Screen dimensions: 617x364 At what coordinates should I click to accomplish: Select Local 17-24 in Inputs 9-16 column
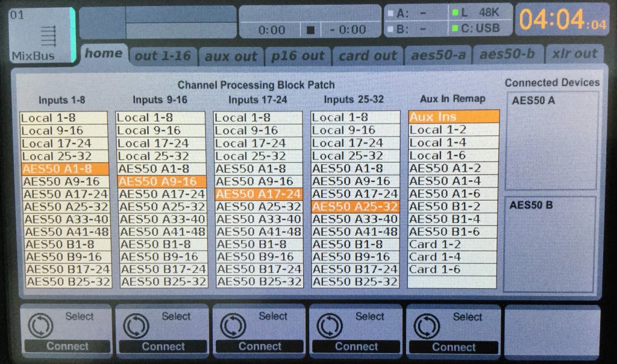[161, 143]
